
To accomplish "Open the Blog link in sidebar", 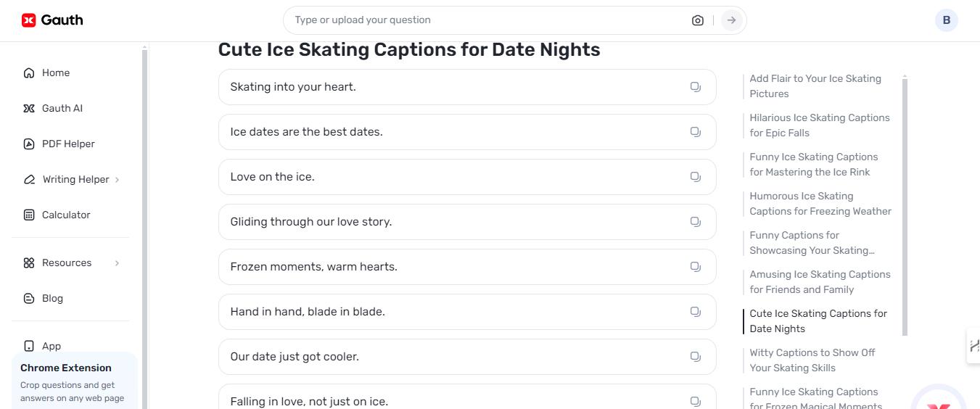I will [52, 298].
